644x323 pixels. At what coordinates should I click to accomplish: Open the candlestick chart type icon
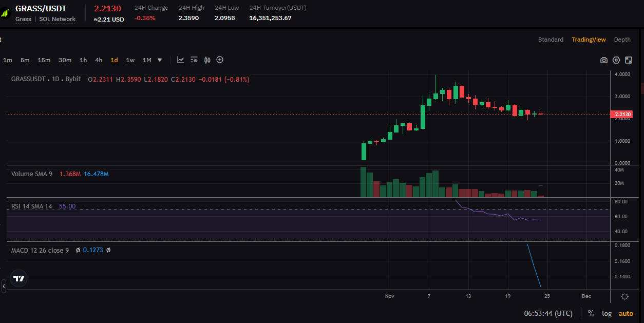[x=207, y=60]
